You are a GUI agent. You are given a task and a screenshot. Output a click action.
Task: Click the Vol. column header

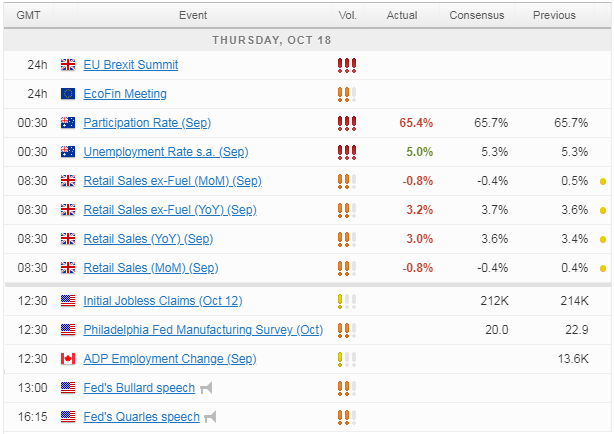point(348,15)
